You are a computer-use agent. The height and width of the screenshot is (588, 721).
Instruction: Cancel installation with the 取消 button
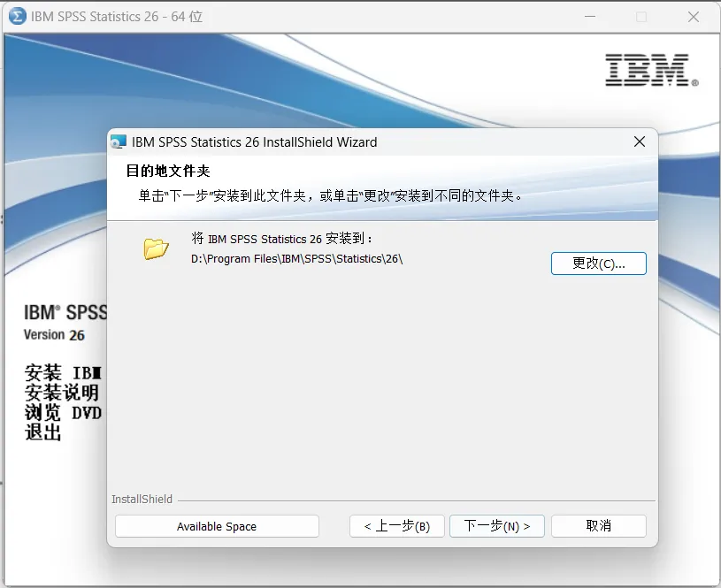(x=598, y=526)
